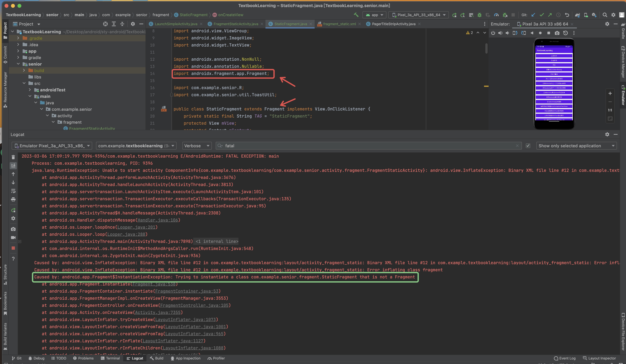The width and height of the screenshot is (626, 364).
Task: Clear Logcat with the trash icon
Action: [13, 157]
